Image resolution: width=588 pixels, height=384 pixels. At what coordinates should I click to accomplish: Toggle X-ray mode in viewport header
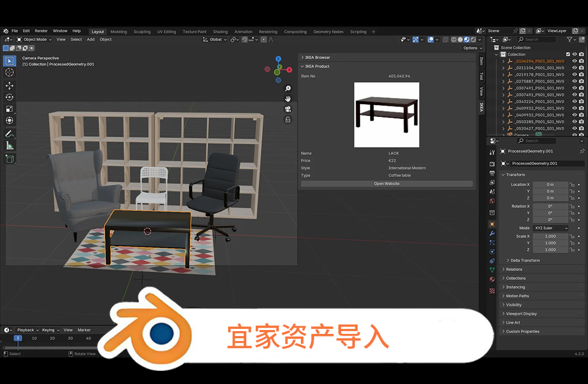point(445,39)
